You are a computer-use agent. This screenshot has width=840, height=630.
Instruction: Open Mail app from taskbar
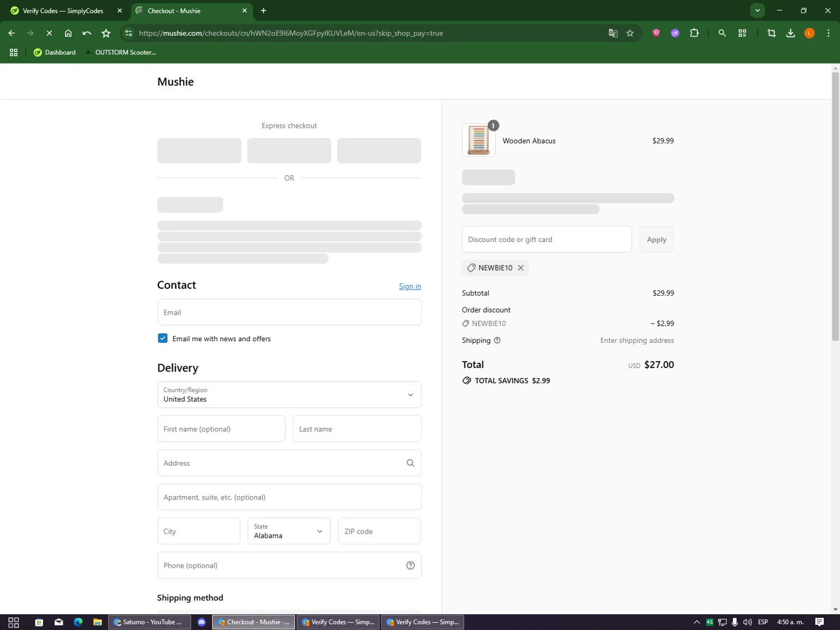[x=59, y=622]
